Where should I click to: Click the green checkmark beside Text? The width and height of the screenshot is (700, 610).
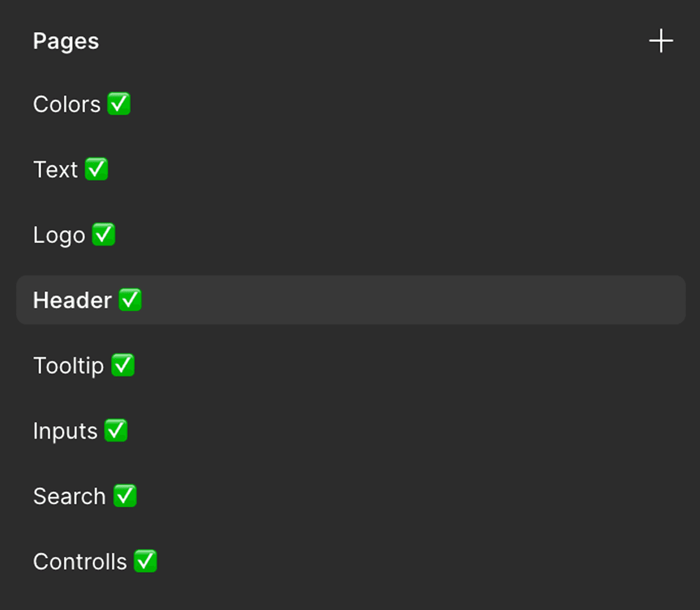[97, 169]
